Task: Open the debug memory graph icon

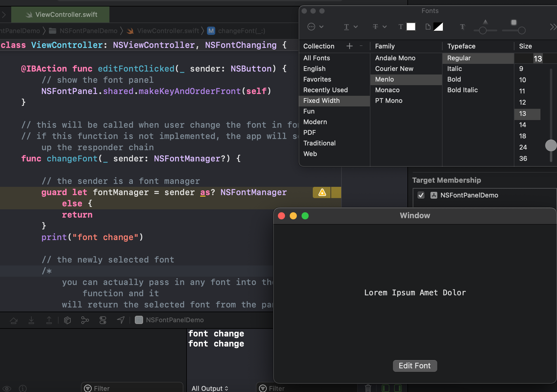Action: [x=85, y=320]
